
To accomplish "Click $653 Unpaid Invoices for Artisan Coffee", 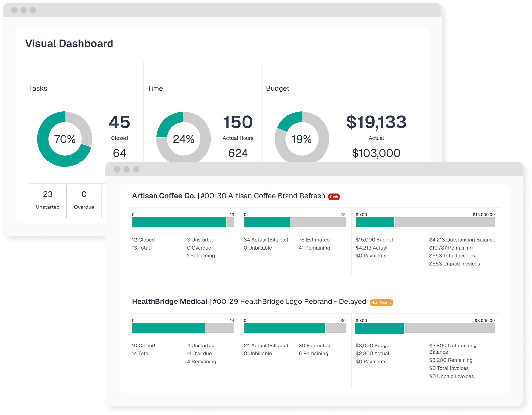I will tap(455, 264).
